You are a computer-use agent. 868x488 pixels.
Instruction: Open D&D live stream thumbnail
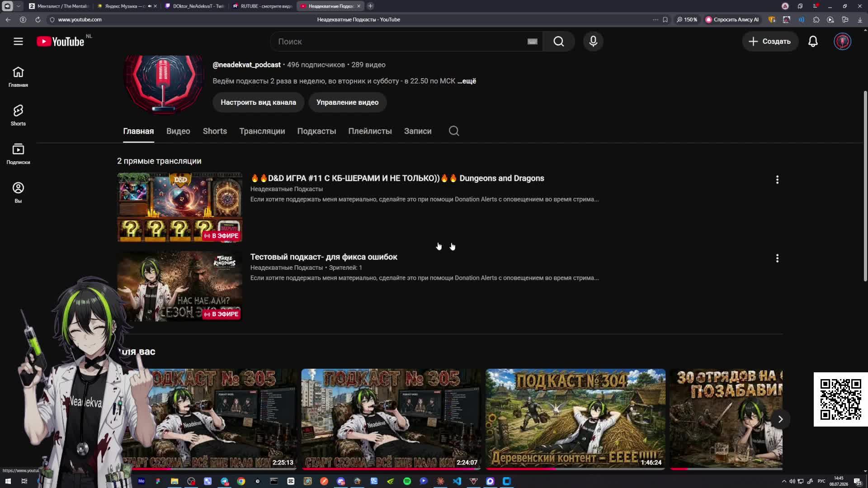(x=180, y=208)
